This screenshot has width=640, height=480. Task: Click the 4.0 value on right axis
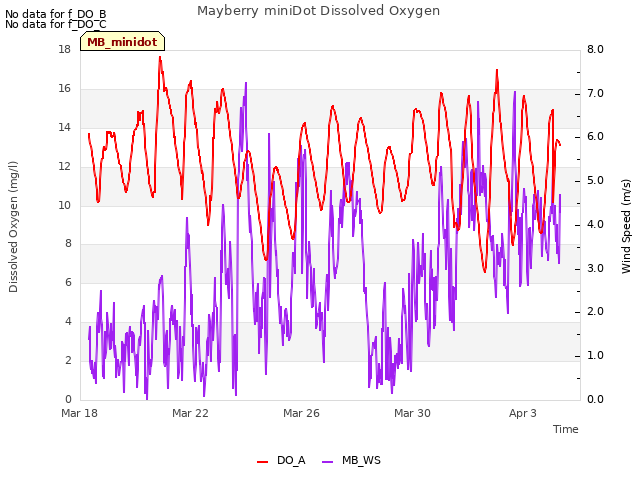coord(595,224)
